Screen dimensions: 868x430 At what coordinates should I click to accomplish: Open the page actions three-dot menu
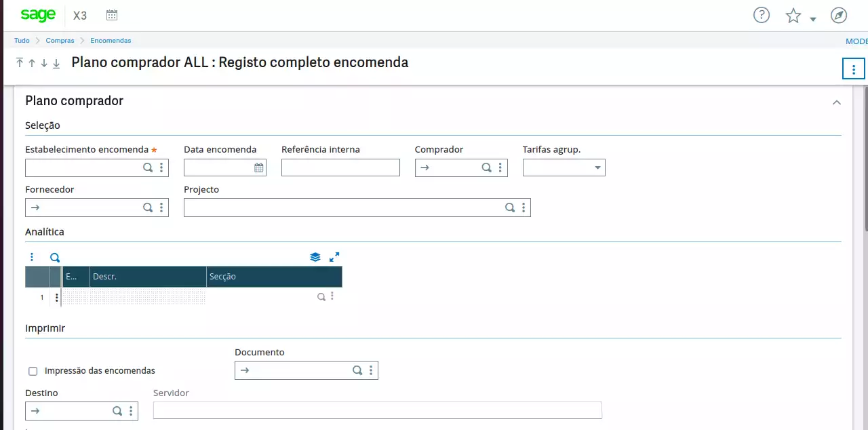click(853, 69)
